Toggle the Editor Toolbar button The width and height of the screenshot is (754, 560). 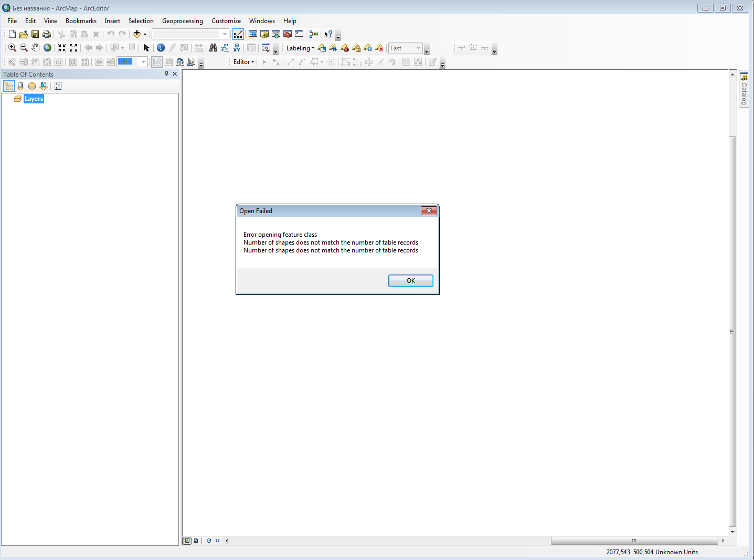click(x=238, y=34)
